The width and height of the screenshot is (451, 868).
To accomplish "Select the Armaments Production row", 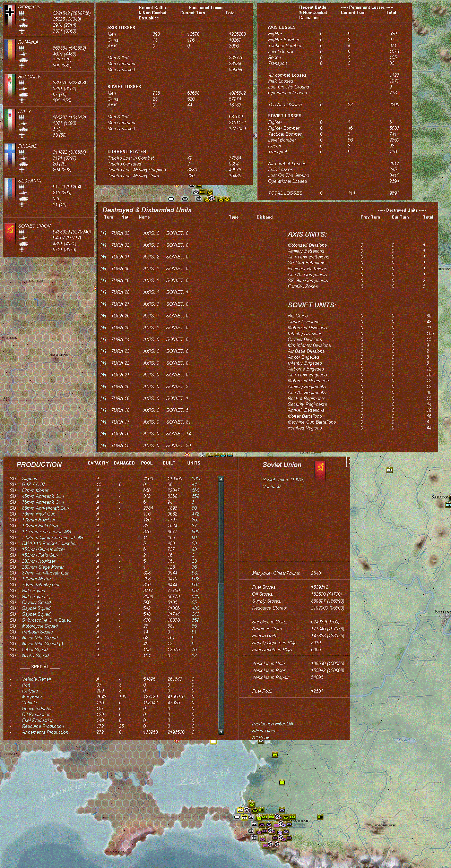I will [x=106, y=732].
